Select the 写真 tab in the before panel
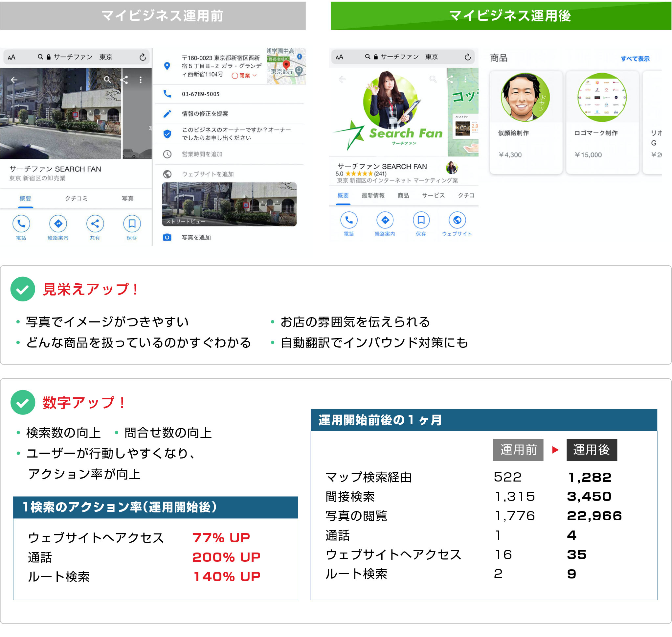672x637 pixels. (x=128, y=198)
